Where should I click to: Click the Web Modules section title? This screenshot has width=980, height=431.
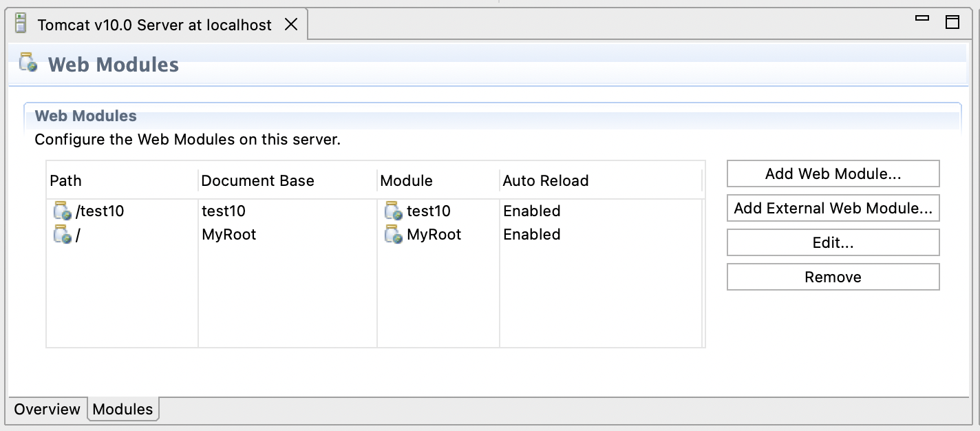click(86, 116)
